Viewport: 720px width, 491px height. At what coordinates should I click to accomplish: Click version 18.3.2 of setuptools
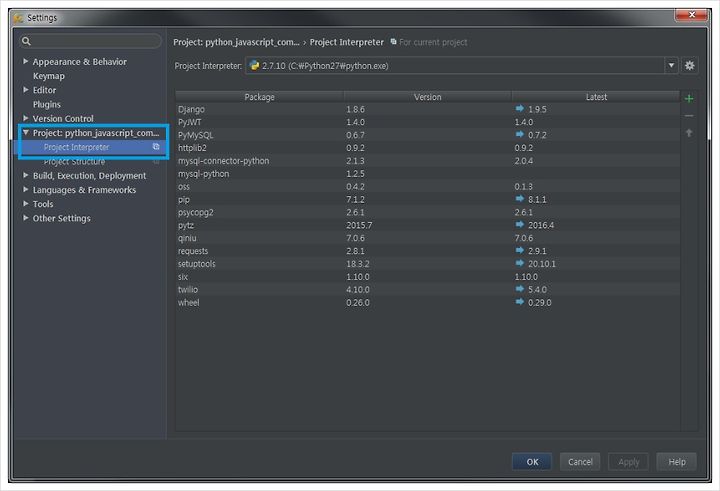[x=358, y=264]
